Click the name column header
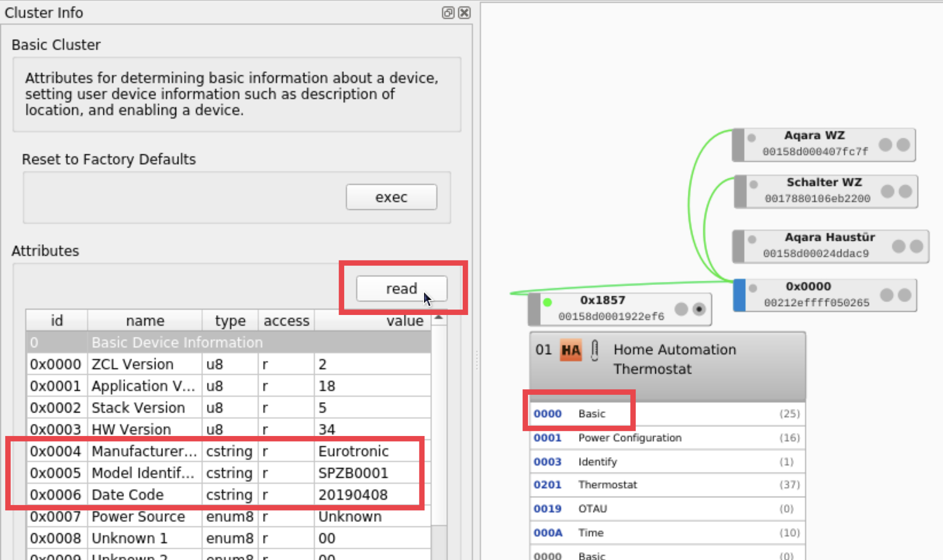 [145, 321]
